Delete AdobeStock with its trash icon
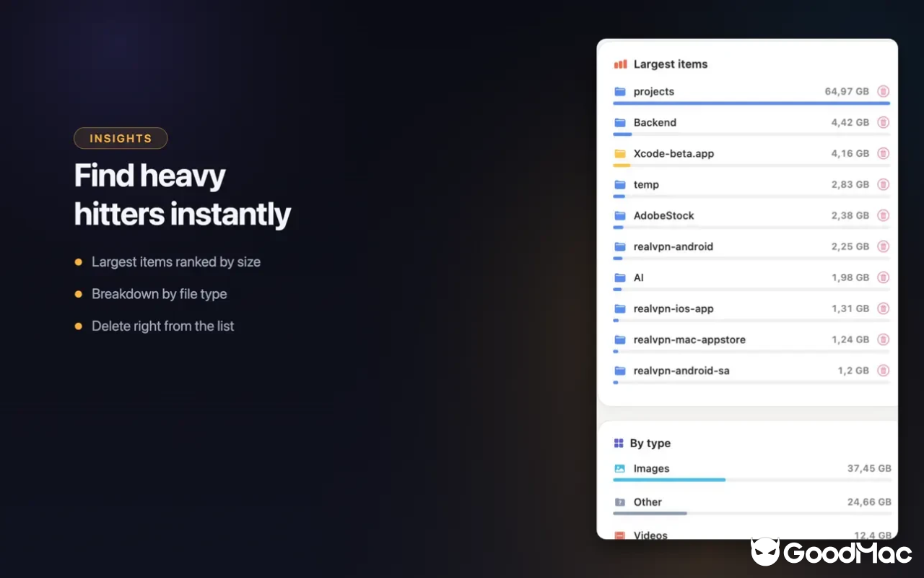 pyautogui.click(x=883, y=216)
